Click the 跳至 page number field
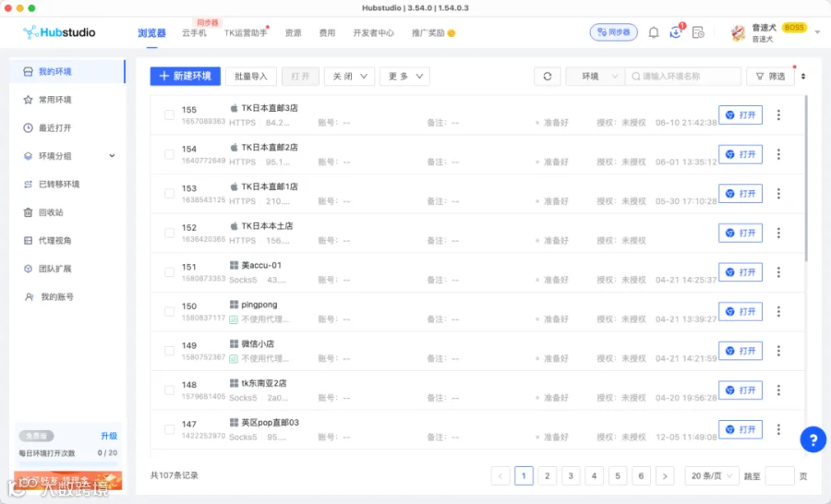Screen dimensions: 831x504 pos(779,476)
